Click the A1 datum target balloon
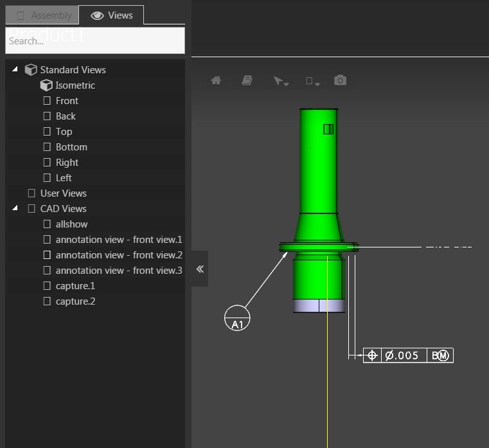Image resolution: width=489 pixels, height=448 pixels. tap(237, 318)
